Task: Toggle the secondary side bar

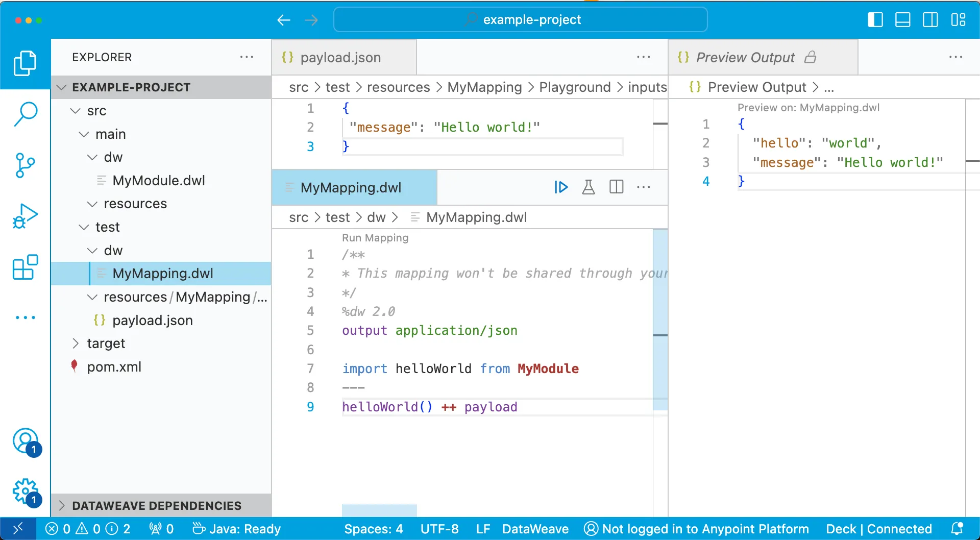Action: point(930,20)
